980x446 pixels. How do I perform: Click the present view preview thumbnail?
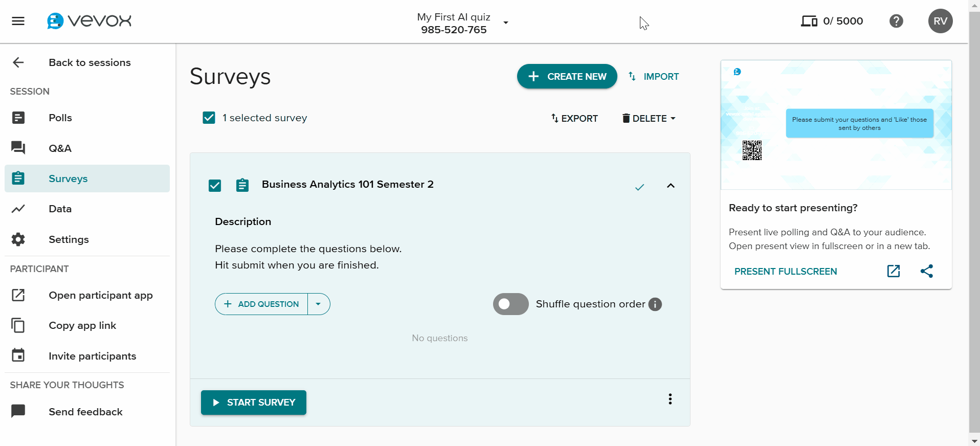(x=836, y=125)
